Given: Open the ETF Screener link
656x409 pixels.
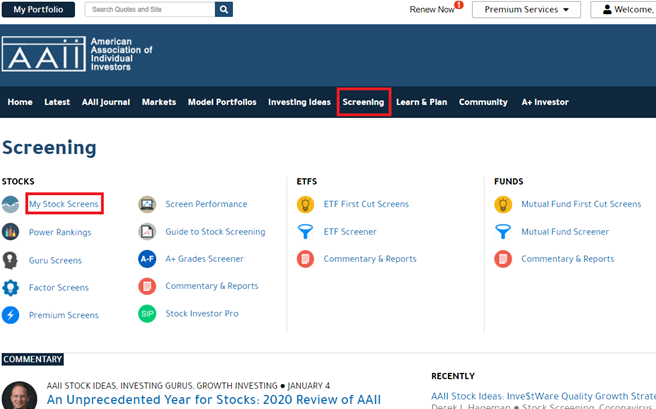Looking at the screenshot, I should pos(350,232).
